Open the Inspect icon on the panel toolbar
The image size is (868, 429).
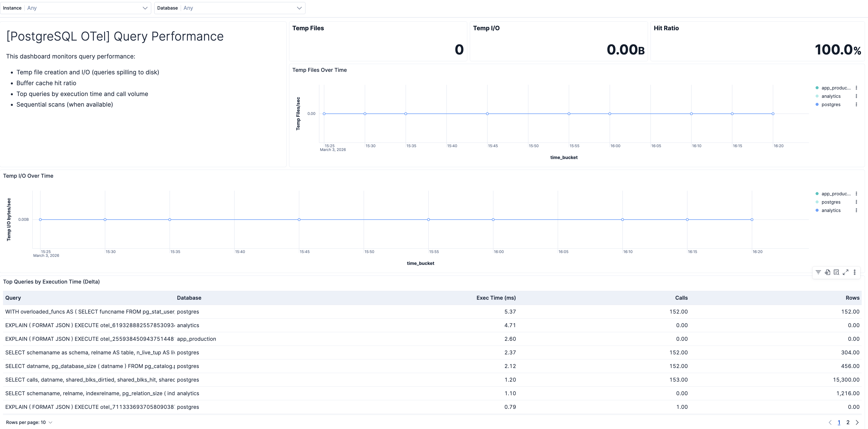[x=837, y=272]
